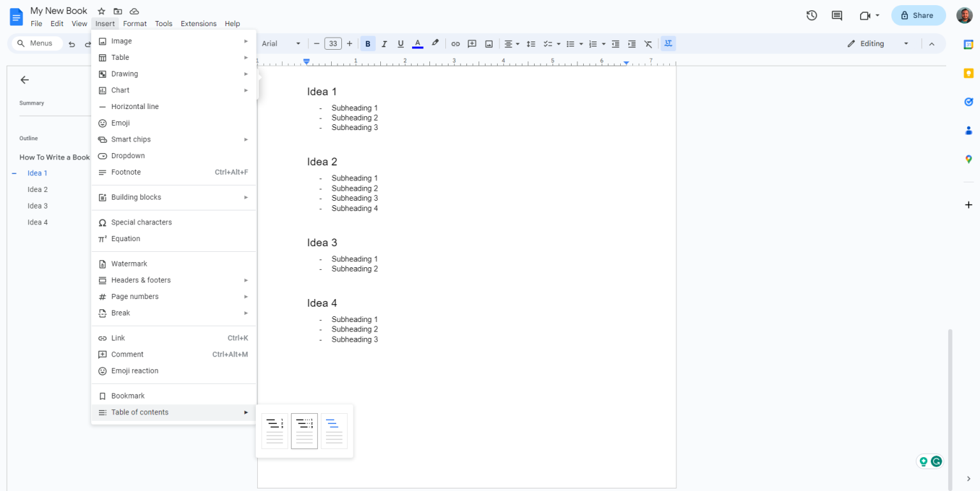Click the font size input field
This screenshot has height=491, width=980.
pos(332,43)
